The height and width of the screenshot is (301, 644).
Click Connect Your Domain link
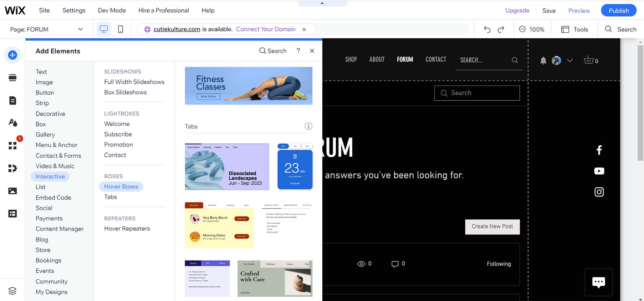click(266, 29)
